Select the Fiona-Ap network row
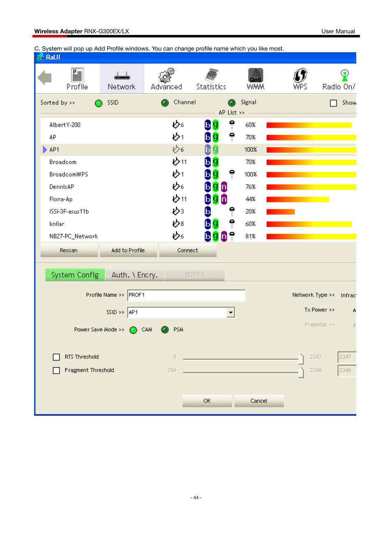392x555 pixels. point(198,199)
